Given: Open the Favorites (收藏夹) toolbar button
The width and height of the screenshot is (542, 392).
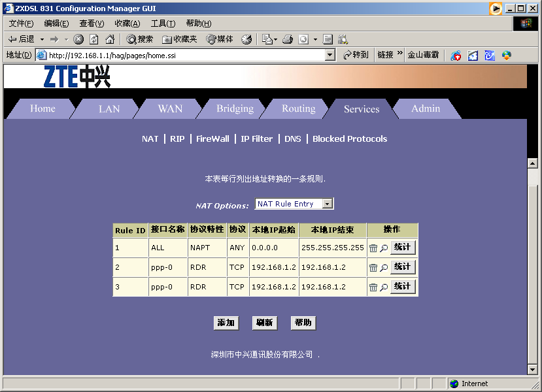Looking at the screenshot, I should click(179, 39).
